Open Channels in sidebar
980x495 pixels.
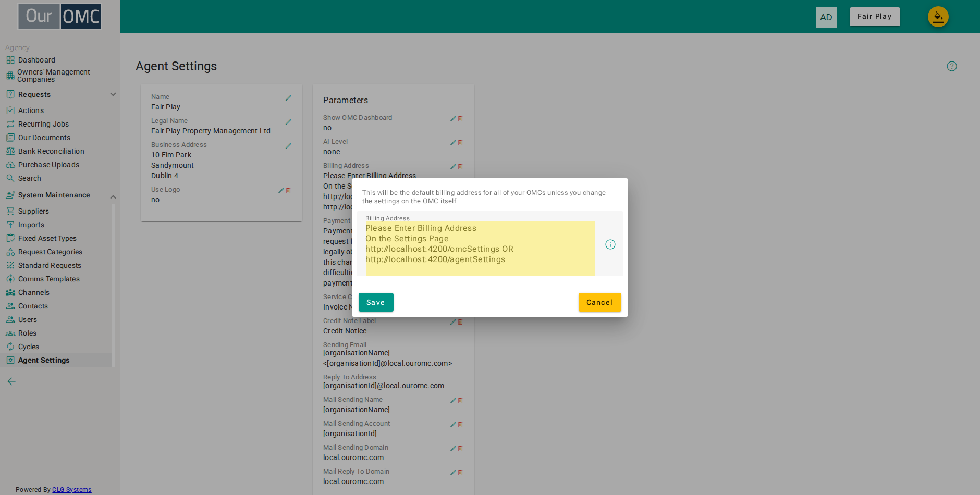pos(34,292)
